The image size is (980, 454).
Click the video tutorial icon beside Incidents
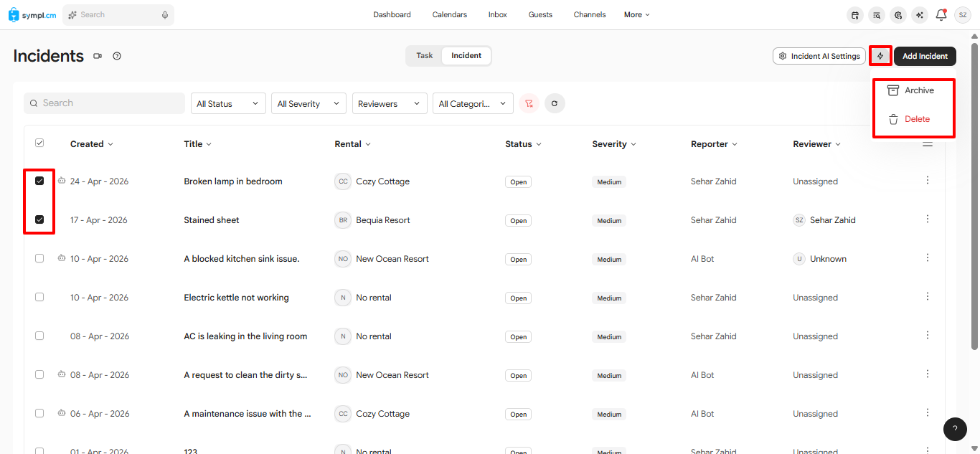[x=98, y=56]
